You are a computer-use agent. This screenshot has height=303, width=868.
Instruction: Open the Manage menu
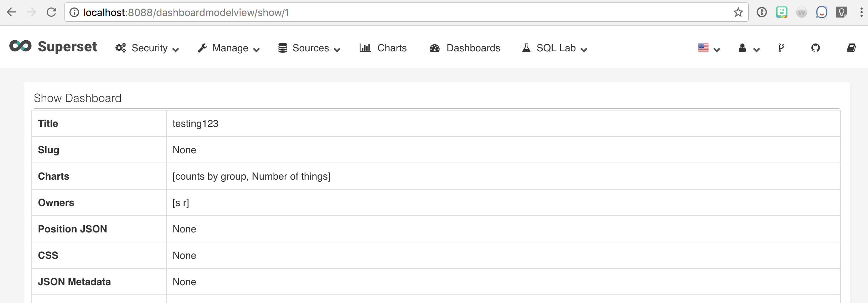230,48
